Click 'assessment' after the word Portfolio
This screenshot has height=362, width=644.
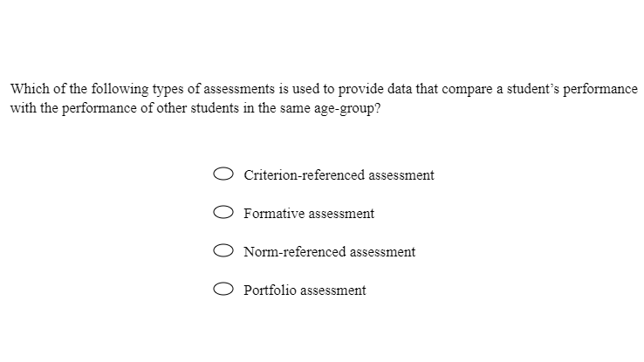click(x=332, y=290)
